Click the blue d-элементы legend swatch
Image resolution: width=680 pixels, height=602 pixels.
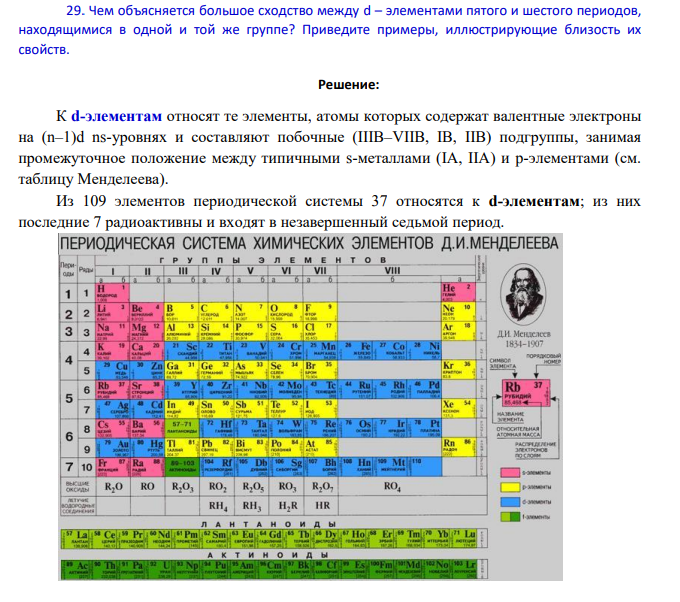510,502
